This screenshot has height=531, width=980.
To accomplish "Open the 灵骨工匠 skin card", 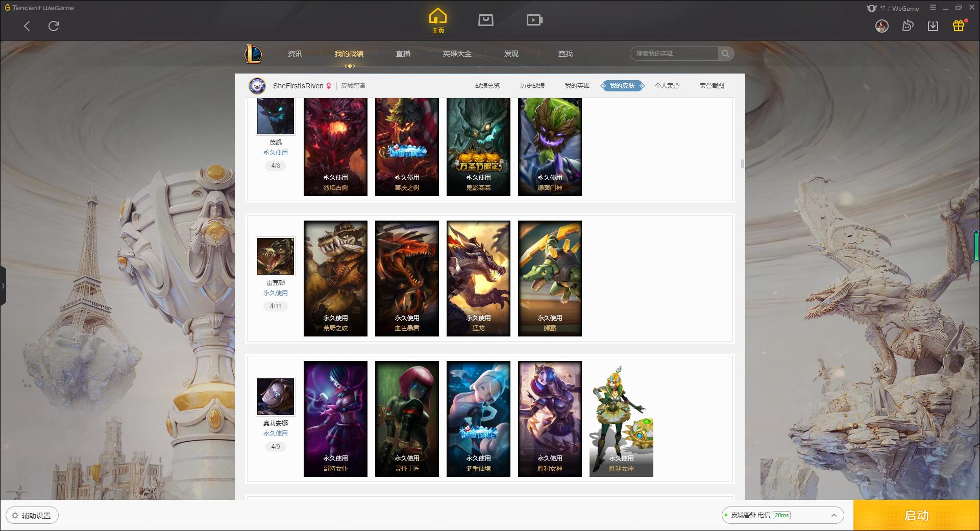I will coord(407,419).
